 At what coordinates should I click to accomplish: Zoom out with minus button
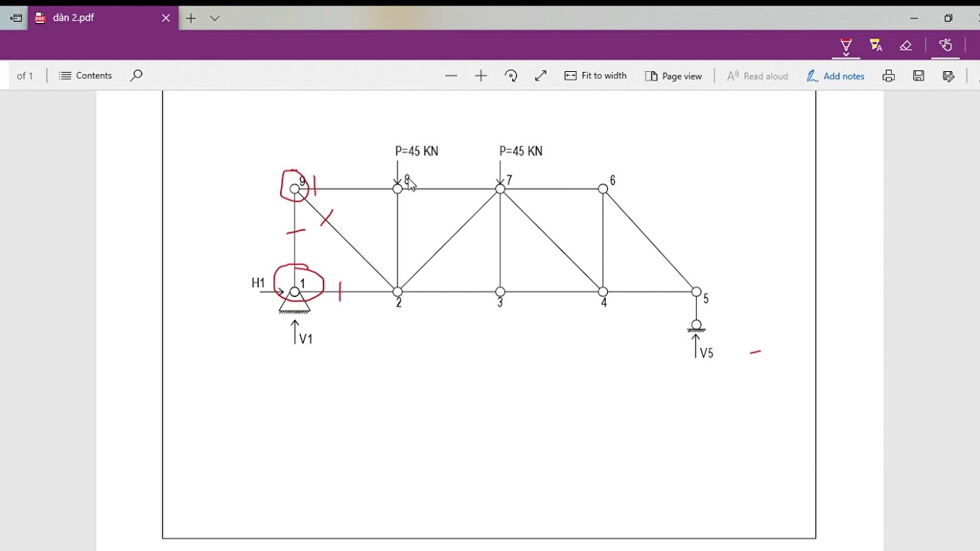click(451, 76)
